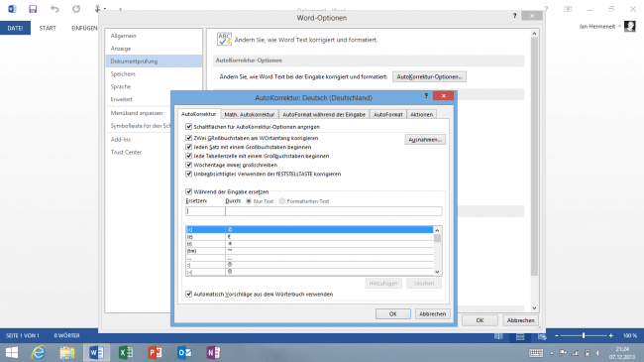Viewport: 644px width, 362px height.
Task: Open Word from the taskbar
Action: coord(96,352)
